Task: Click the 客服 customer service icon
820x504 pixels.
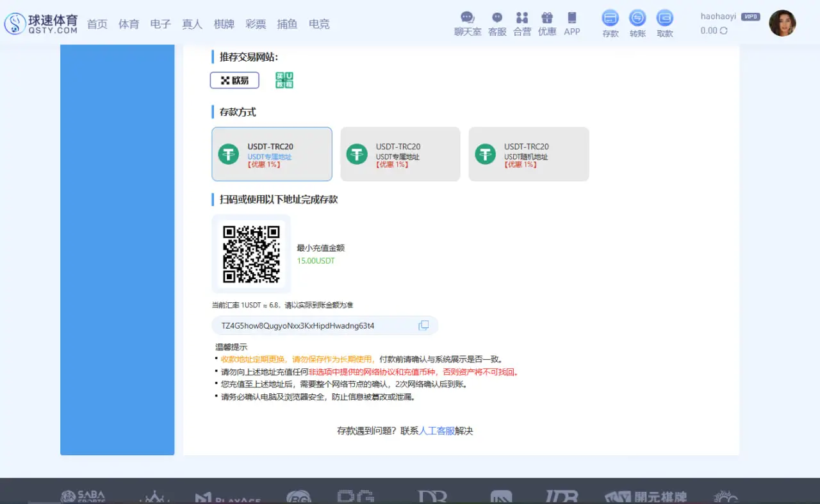Action: coord(496,22)
